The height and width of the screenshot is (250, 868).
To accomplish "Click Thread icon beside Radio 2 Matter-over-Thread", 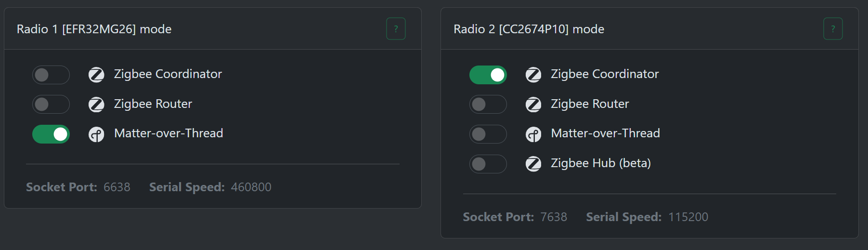I will [x=533, y=134].
